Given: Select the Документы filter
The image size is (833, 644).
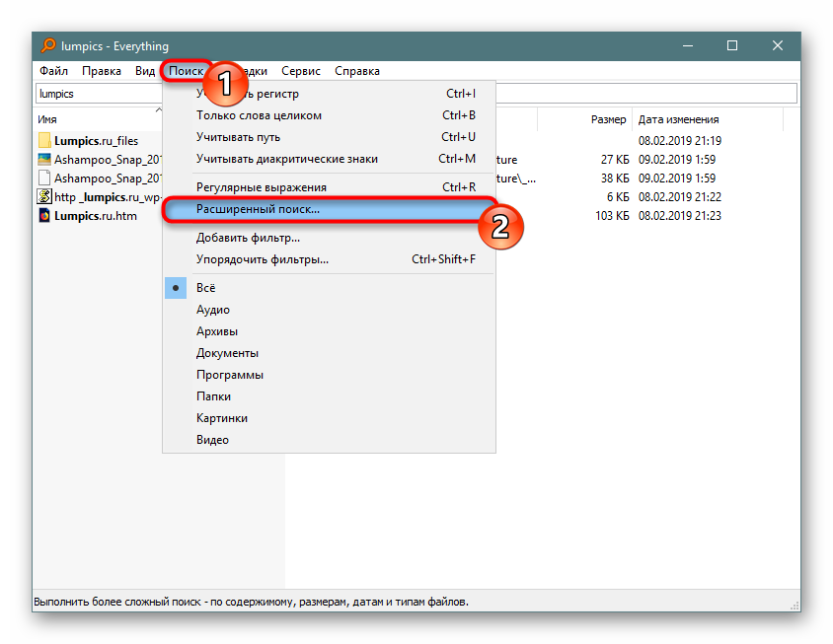Looking at the screenshot, I should [x=329, y=353].
